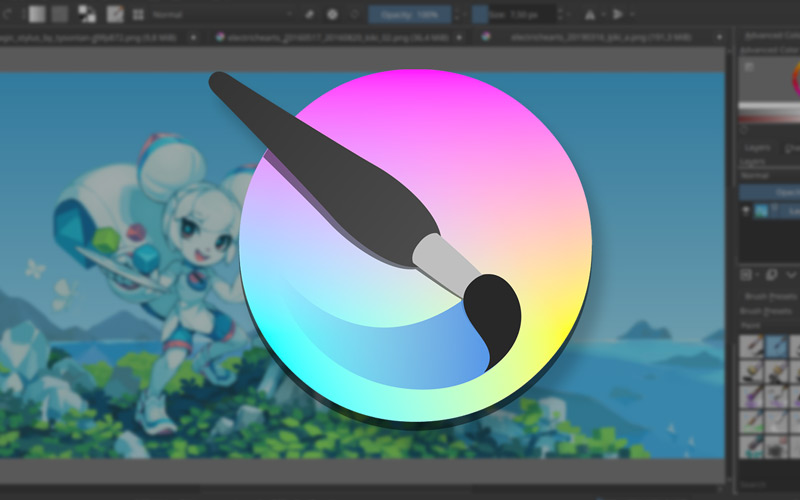Select the brush preset with teal stroke
Image resolution: width=800 pixels, height=500 pixels.
pyautogui.click(x=752, y=446)
